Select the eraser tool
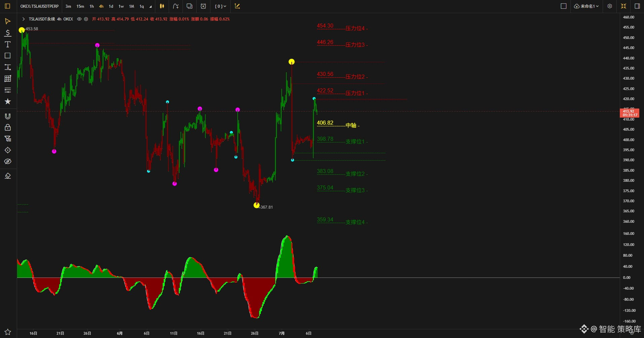This screenshot has width=644, height=338. coord(8,176)
